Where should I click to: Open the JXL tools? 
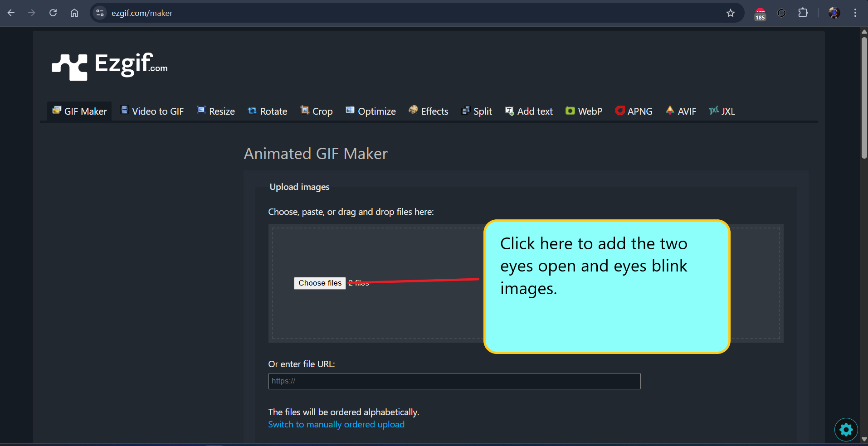(722, 111)
